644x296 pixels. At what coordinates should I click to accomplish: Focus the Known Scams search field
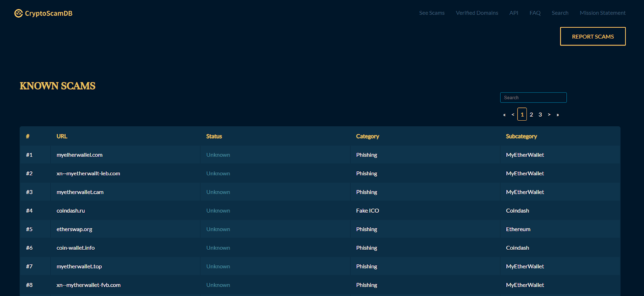pyautogui.click(x=533, y=98)
